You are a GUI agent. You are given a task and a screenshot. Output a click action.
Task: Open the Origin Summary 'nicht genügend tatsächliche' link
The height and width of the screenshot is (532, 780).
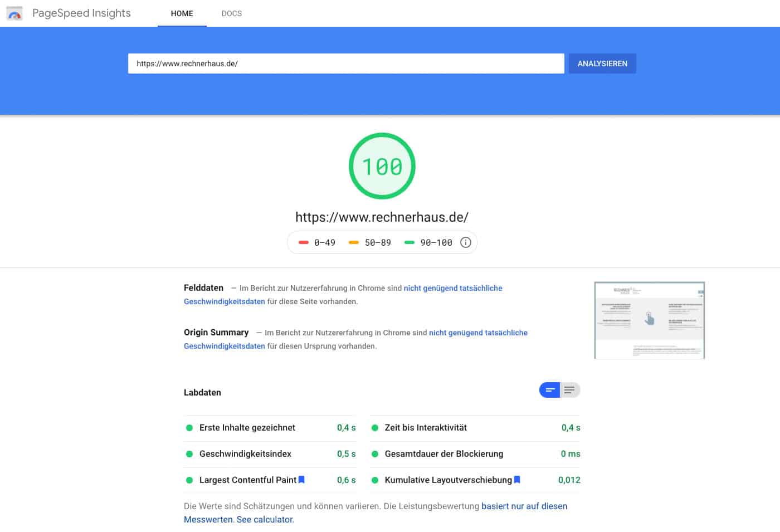(x=477, y=333)
